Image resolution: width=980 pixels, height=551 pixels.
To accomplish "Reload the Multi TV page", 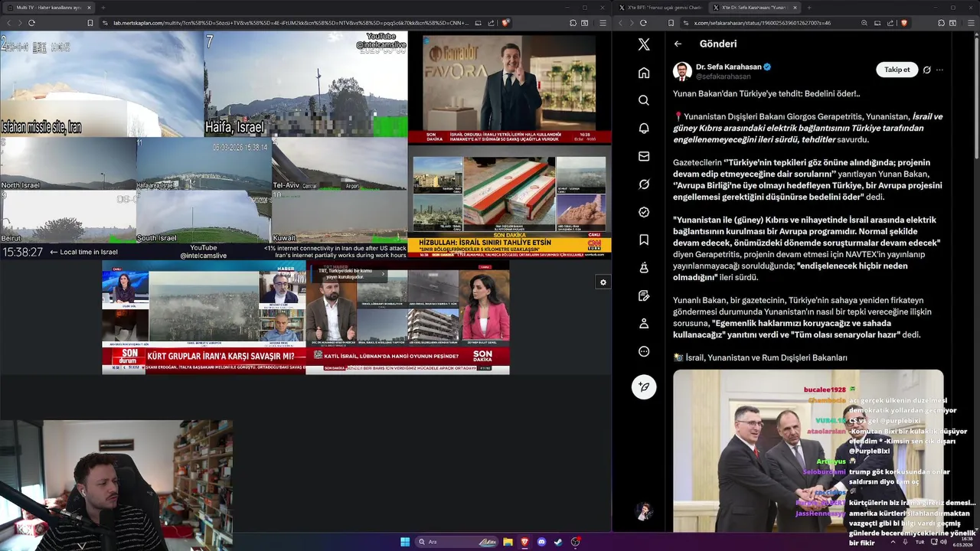I will point(31,23).
